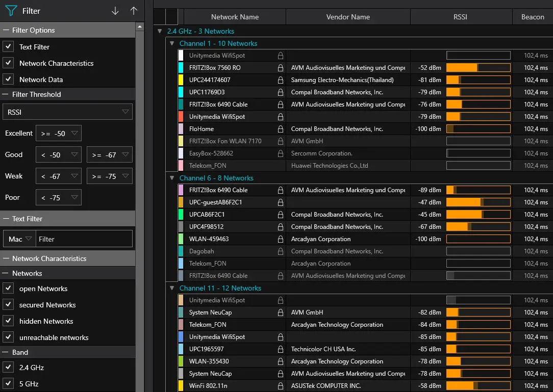Click lock icon for UPC1965597

(x=281, y=349)
